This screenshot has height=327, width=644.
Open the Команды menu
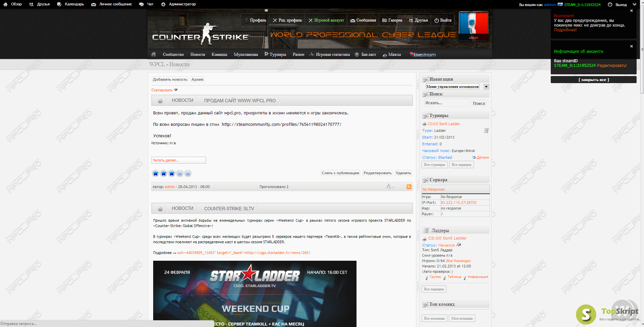click(219, 54)
